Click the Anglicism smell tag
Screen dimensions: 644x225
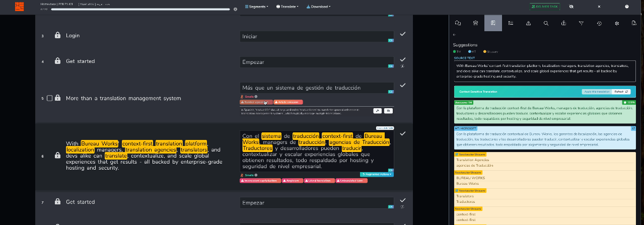[x=292, y=180]
